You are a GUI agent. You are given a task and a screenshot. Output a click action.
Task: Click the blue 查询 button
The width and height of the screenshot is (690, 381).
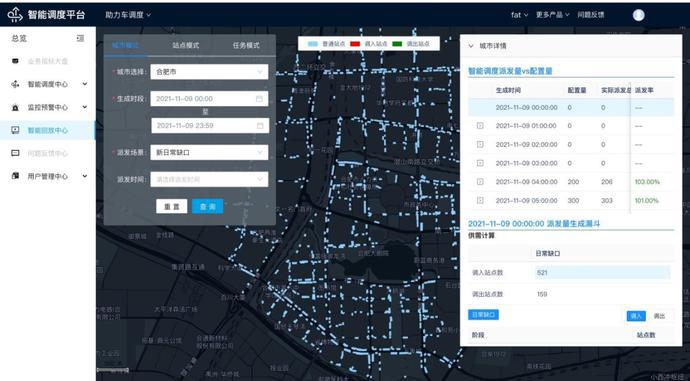(208, 206)
